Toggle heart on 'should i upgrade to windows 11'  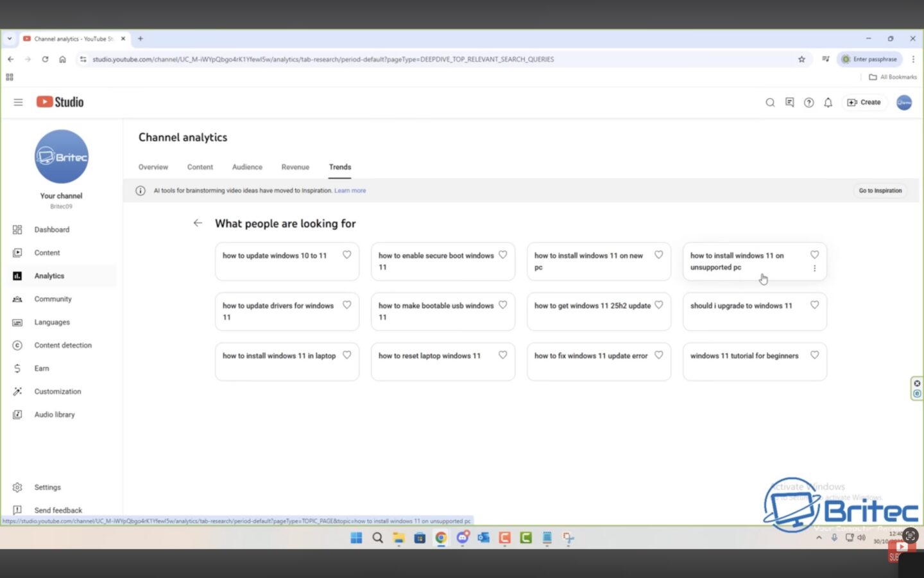[x=814, y=305]
